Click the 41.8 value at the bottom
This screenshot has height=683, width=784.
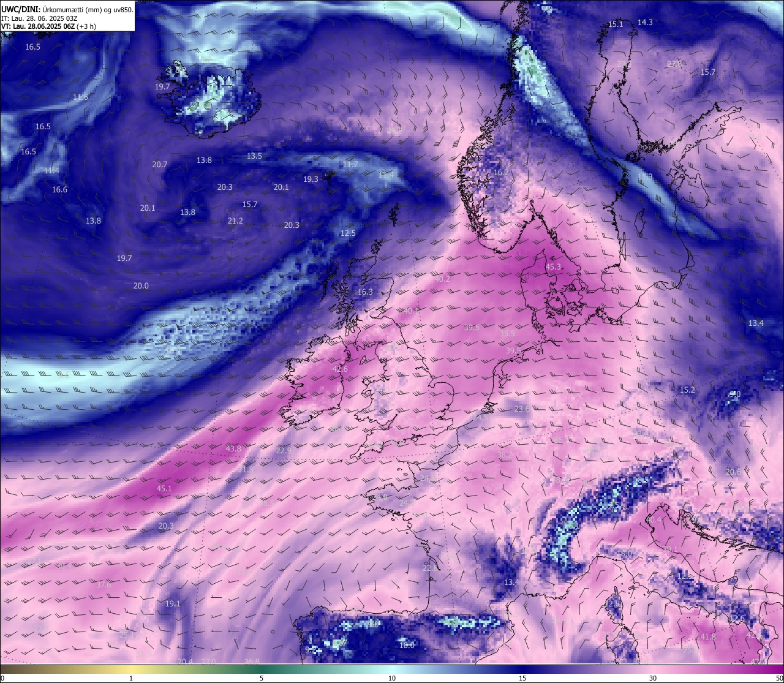[x=707, y=636]
